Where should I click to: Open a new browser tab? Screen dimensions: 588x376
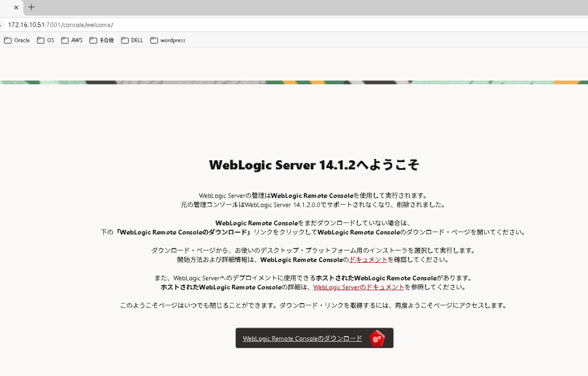coord(31,7)
